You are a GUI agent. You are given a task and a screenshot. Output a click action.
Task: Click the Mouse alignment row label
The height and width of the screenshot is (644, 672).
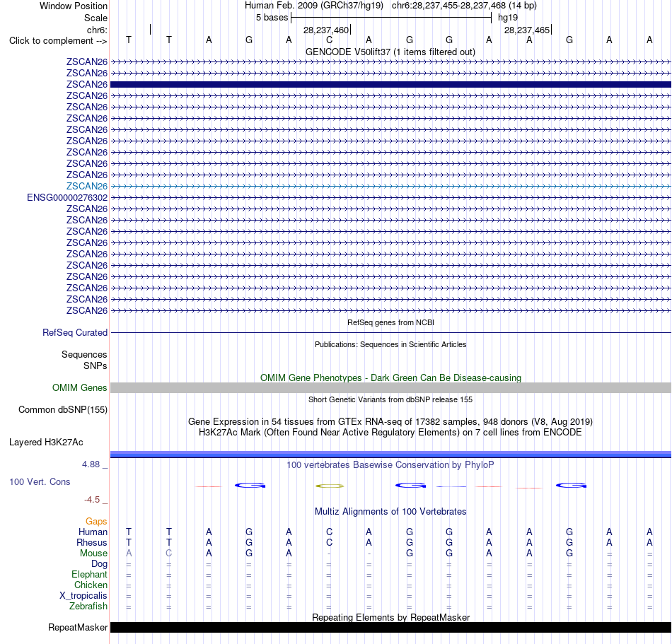[93, 554]
